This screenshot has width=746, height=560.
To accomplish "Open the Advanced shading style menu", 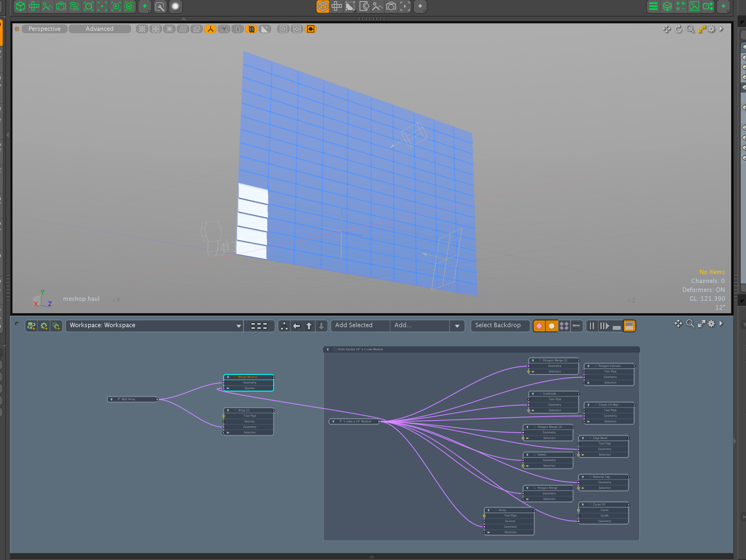I will point(100,29).
